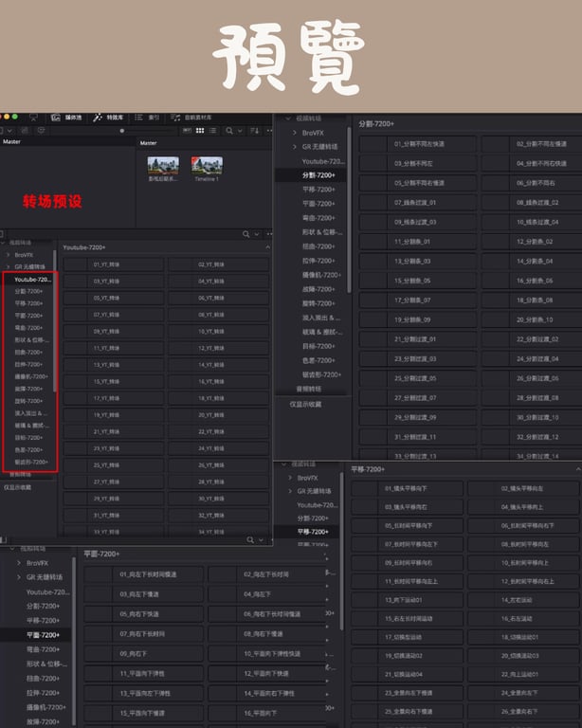Choose the 02_YT_转场 transition preset
Image resolution: width=582 pixels, height=728 pixels.
tap(219, 264)
